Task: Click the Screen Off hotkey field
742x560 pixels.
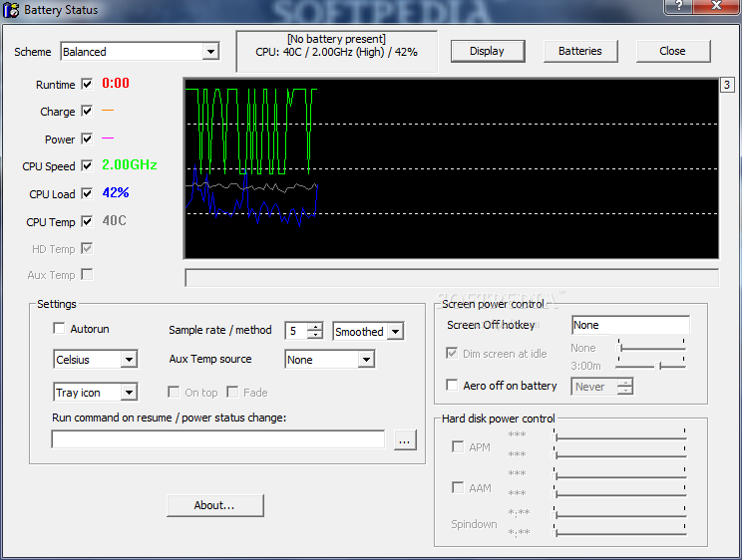Action: pyautogui.click(x=630, y=325)
